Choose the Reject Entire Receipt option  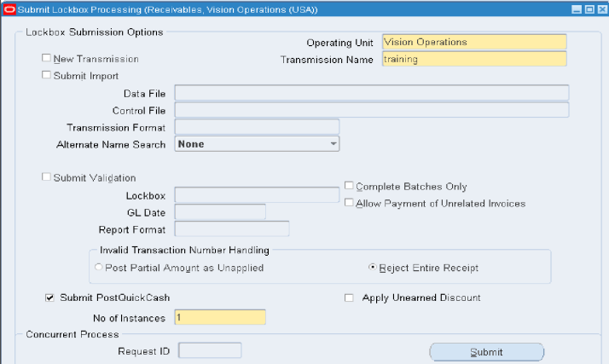(x=372, y=268)
